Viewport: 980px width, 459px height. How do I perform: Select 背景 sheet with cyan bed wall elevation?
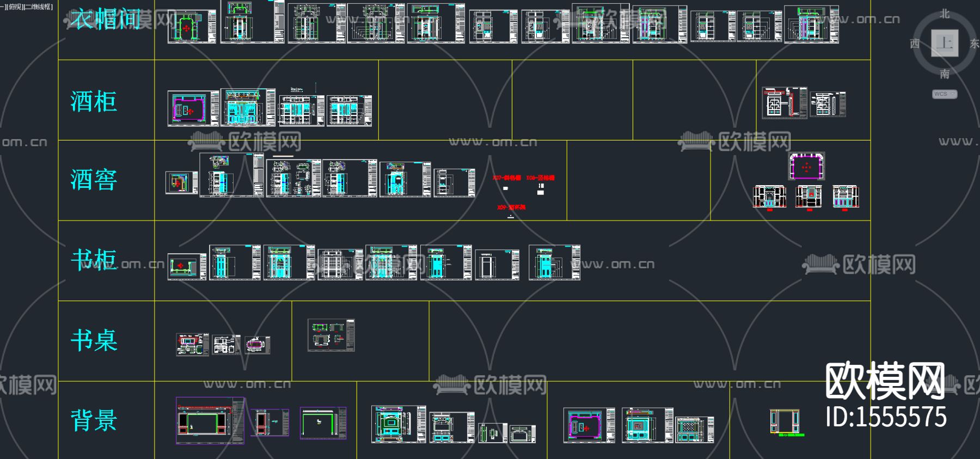tap(399, 424)
